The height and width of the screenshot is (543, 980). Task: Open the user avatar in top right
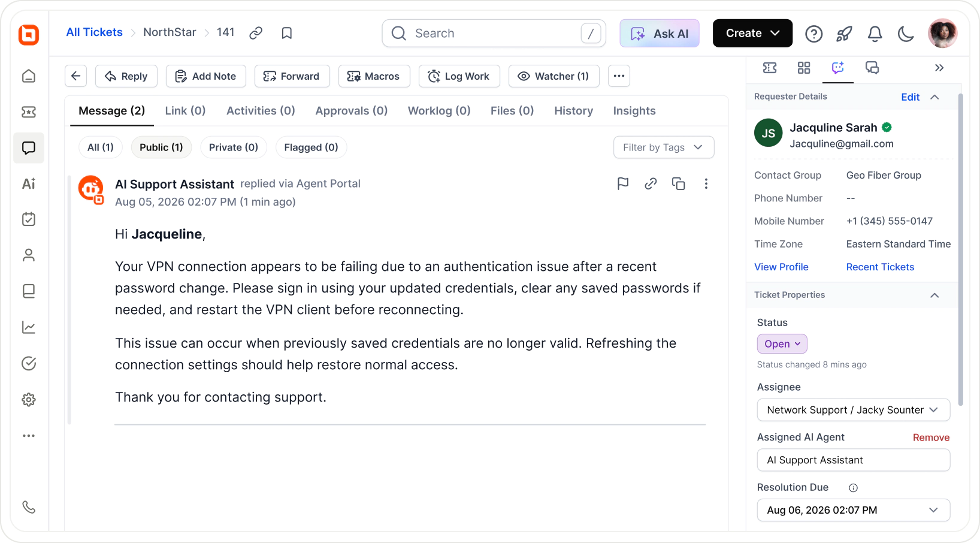click(x=943, y=33)
